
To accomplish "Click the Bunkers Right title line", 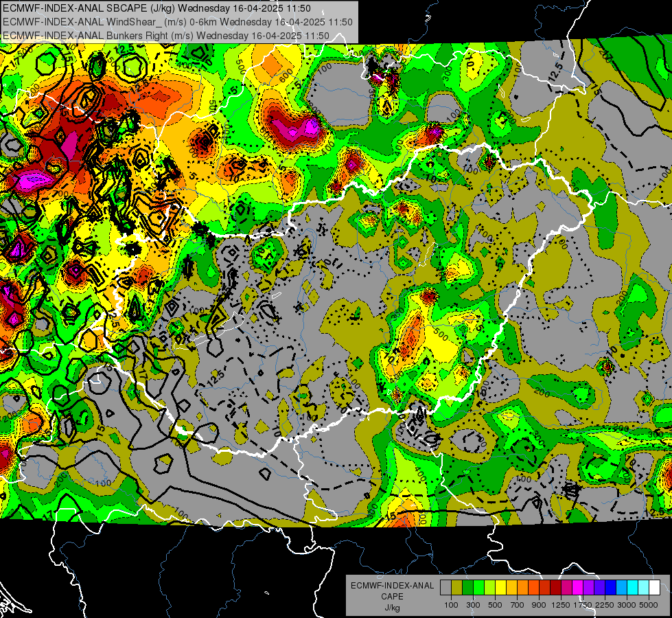I will pyautogui.click(x=166, y=36).
